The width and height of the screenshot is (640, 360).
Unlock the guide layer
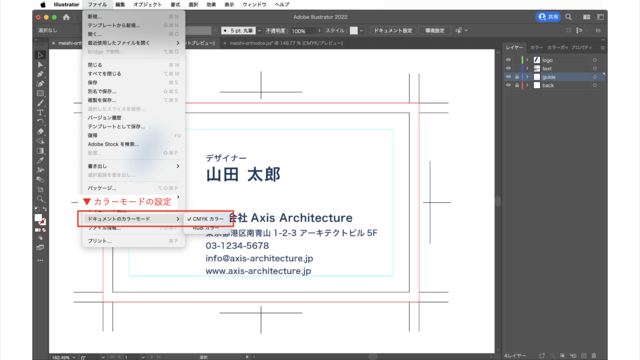(517, 77)
